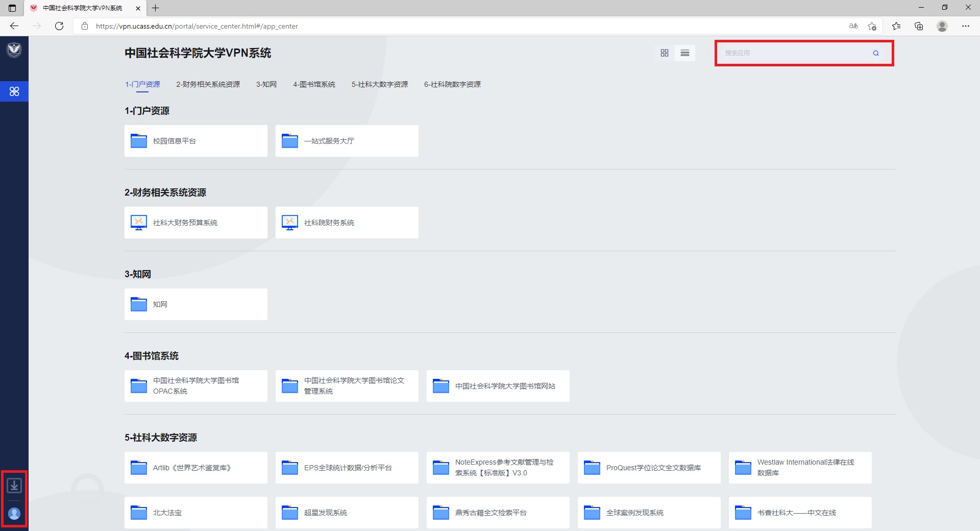Open the browser collections icon
The image size is (980, 531).
coord(919,26)
